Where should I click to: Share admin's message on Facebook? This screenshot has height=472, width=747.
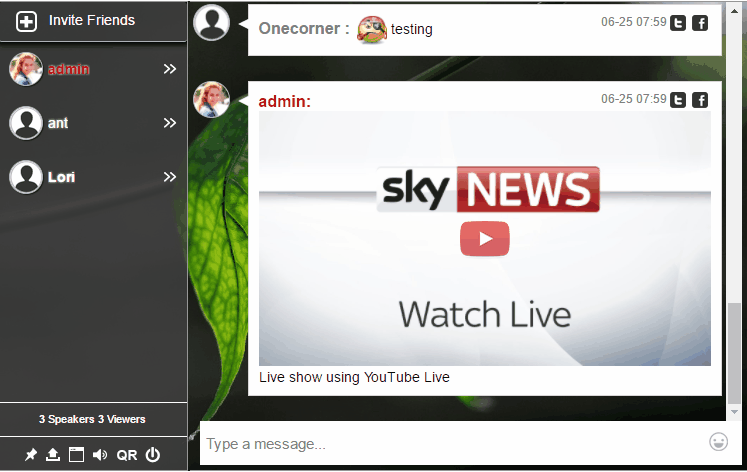pos(700,100)
